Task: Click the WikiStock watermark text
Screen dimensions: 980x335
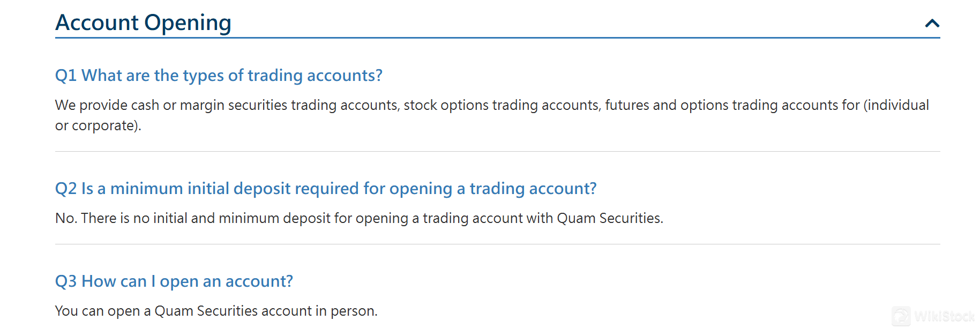Action: (944, 316)
